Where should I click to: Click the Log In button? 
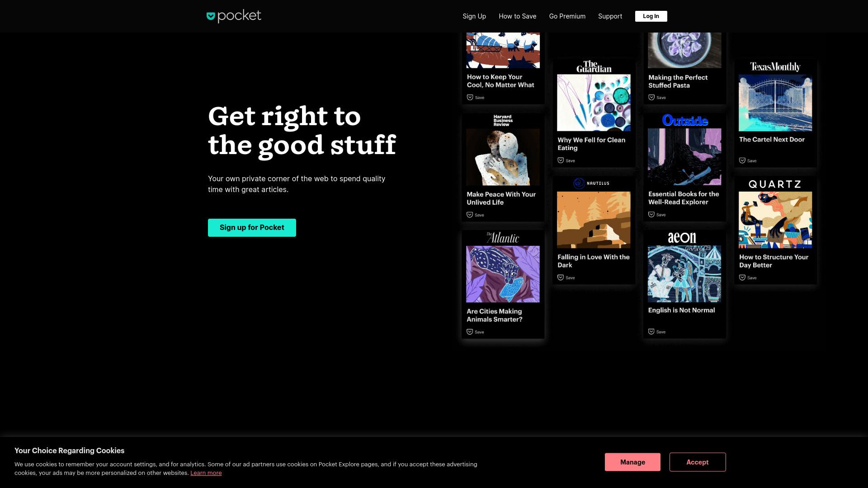point(651,16)
